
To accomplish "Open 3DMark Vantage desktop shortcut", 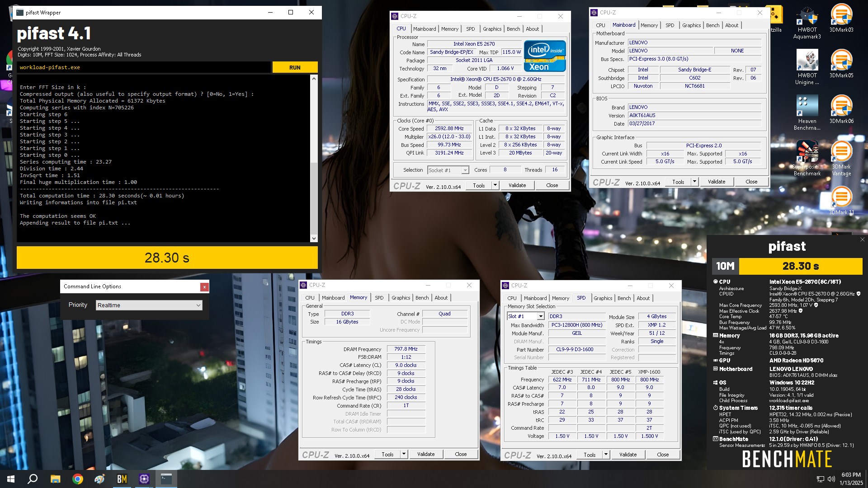I will click(841, 158).
